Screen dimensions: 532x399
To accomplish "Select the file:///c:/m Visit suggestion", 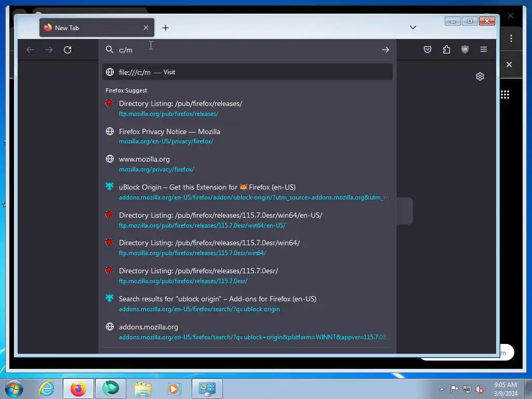I will [x=247, y=72].
